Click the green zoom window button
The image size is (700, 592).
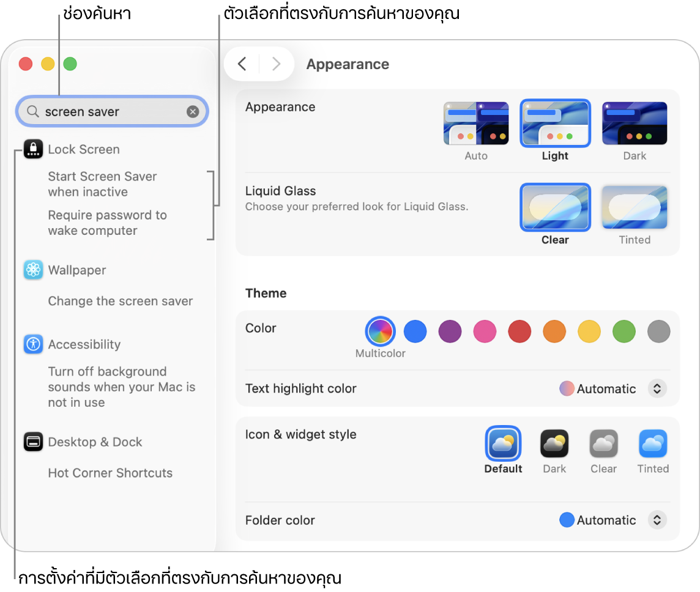click(x=70, y=64)
